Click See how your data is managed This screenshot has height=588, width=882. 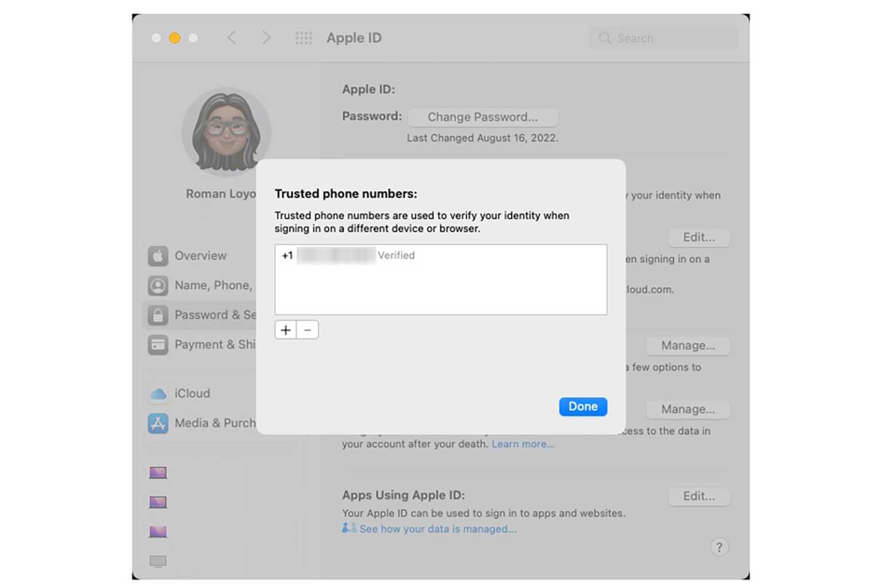click(x=438, y=529)
